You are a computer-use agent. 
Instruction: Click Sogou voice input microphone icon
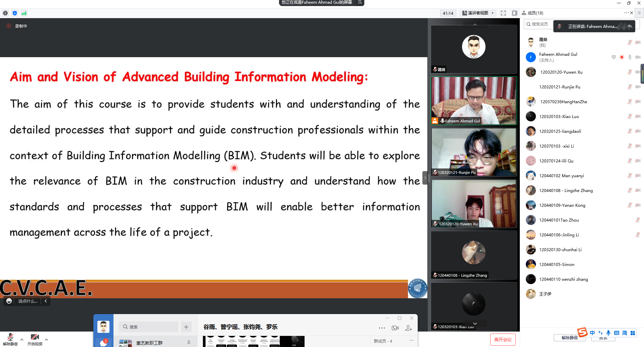point(608,333)
